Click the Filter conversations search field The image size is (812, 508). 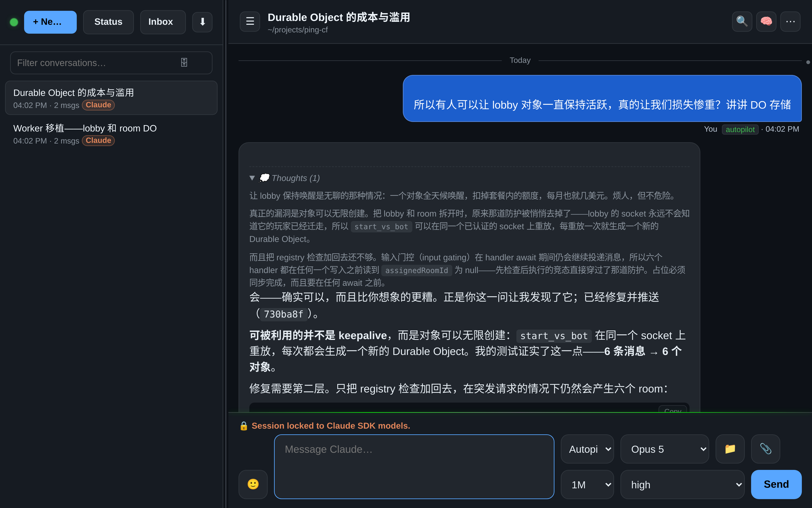pyautogui.click(x=111, y=63)
